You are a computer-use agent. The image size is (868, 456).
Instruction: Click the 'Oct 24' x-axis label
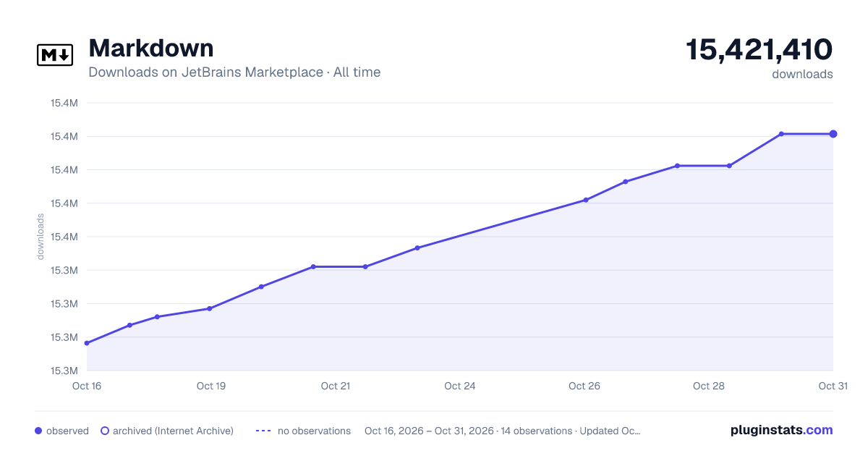[x=460, y=386]
